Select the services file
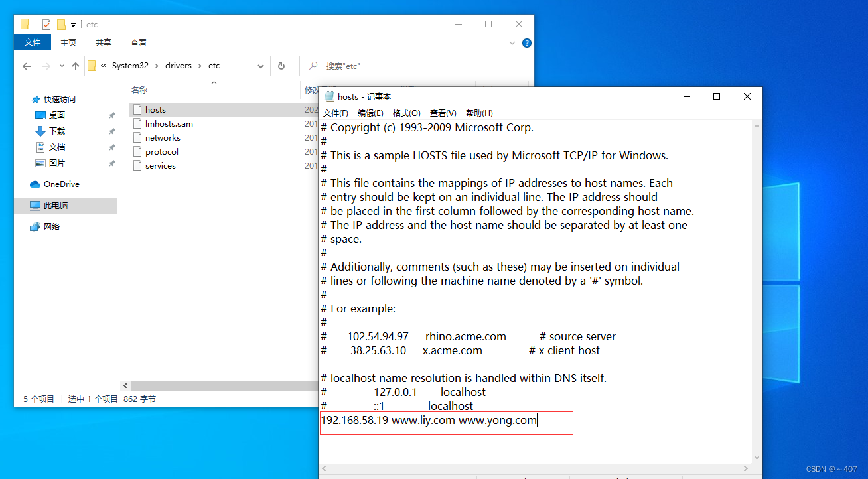This screenshot has height=479, width=868. pos(161,166)
